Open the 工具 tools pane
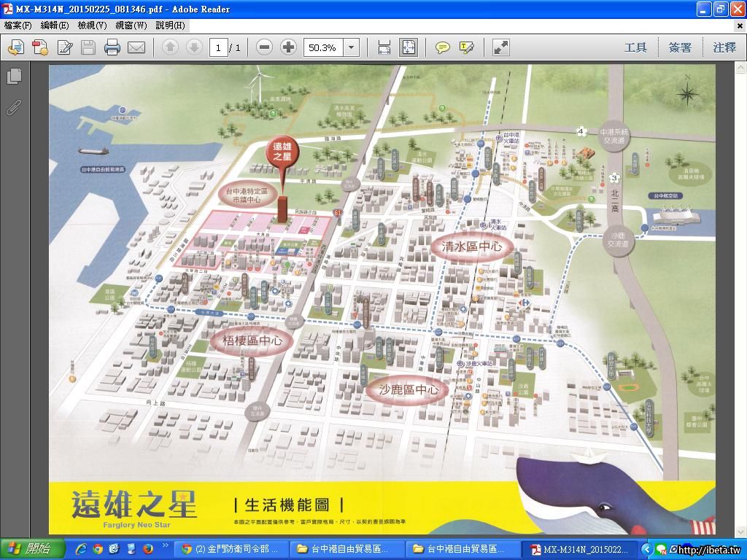 point(635,47)
